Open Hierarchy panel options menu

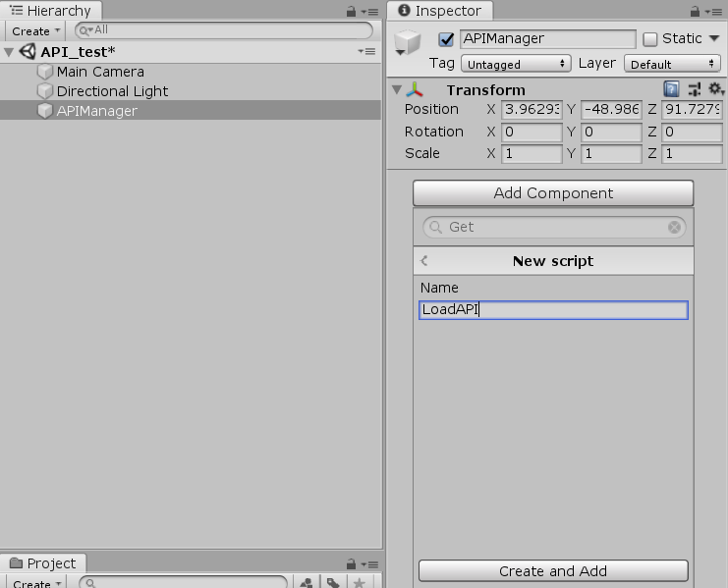(369, 12)
